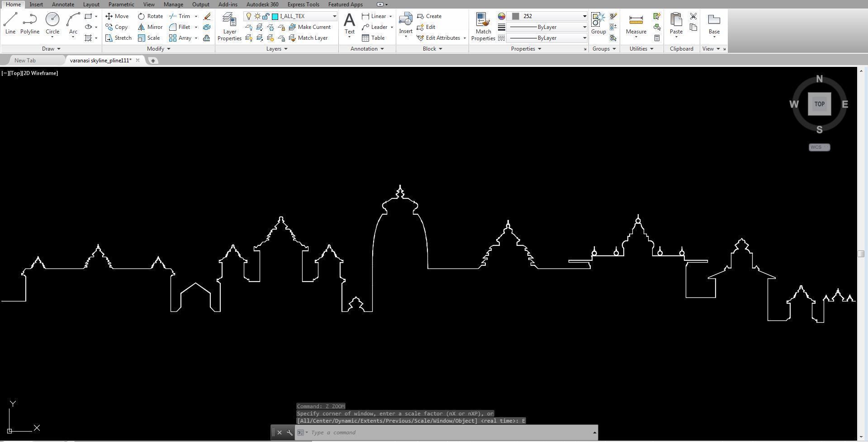
Task: Click the Rectangle tool icon in Draw panel
Action: point(88,16)
